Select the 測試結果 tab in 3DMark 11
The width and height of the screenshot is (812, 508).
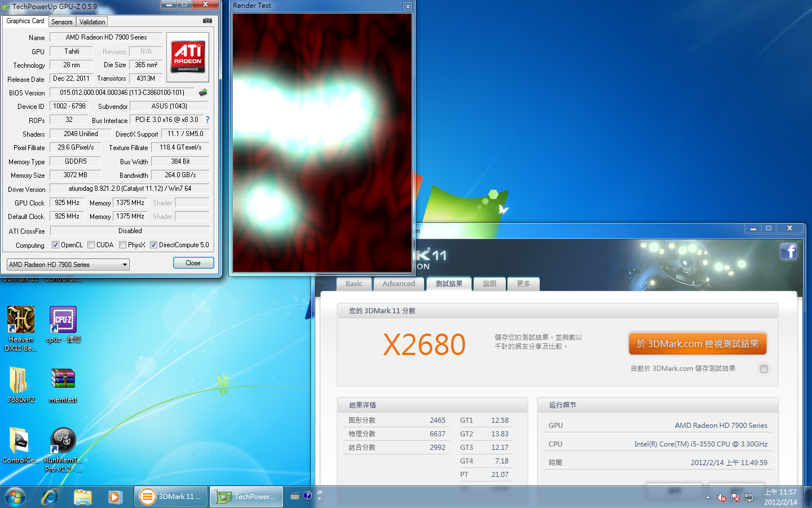(449, 284)
